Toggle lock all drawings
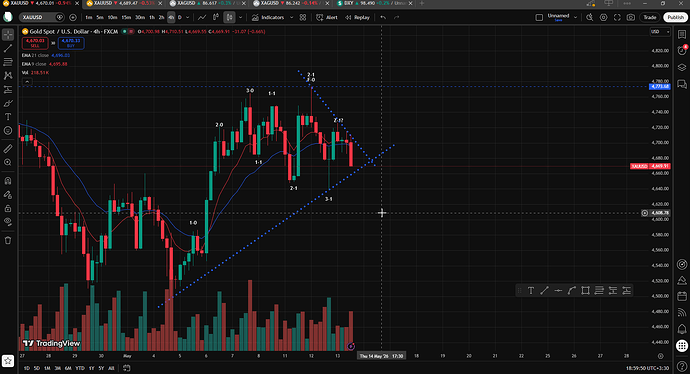The width and height of the screenshot is (690, 374). (x=8, y=208)
